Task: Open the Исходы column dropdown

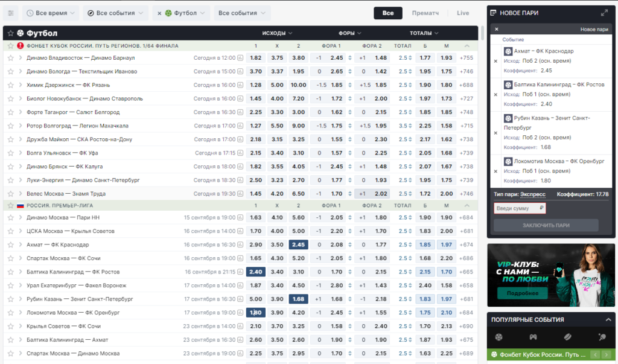Action: (277, 33)
